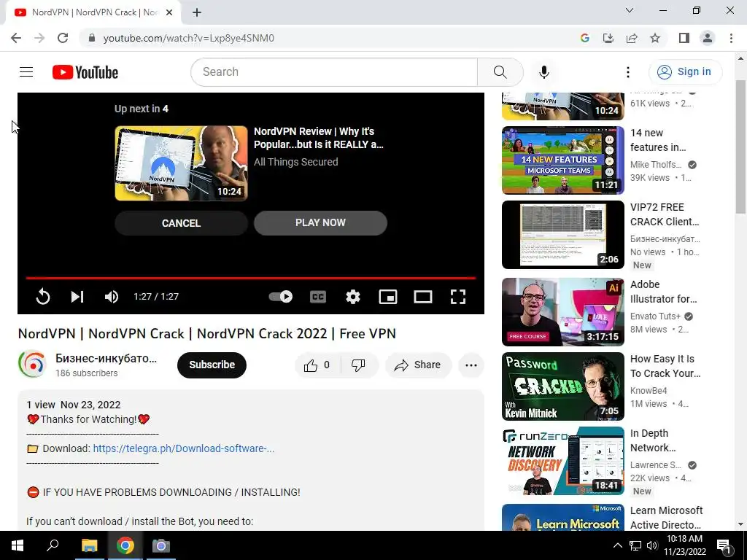
Task: Toggle the autoplay switch
Action: (x=281, y=297)
